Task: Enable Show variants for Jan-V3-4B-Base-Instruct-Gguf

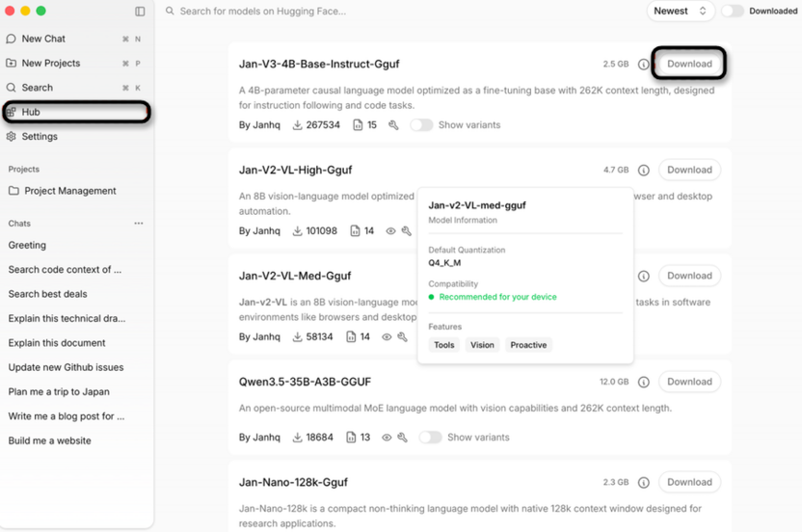Action: click(x=421, y=125)
